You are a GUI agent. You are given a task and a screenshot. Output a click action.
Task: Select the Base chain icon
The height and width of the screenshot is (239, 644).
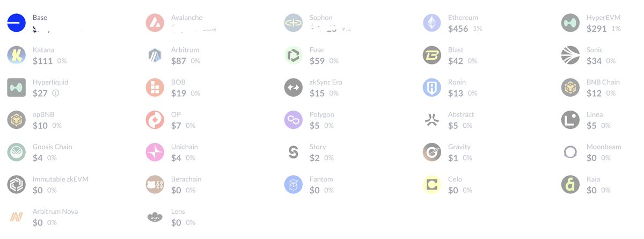(x=16, y=23)
